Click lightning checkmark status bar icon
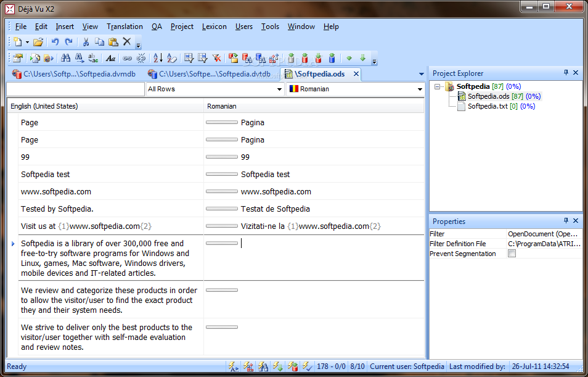The width and height of the screenshot is (588, 377). click(307, 366)
